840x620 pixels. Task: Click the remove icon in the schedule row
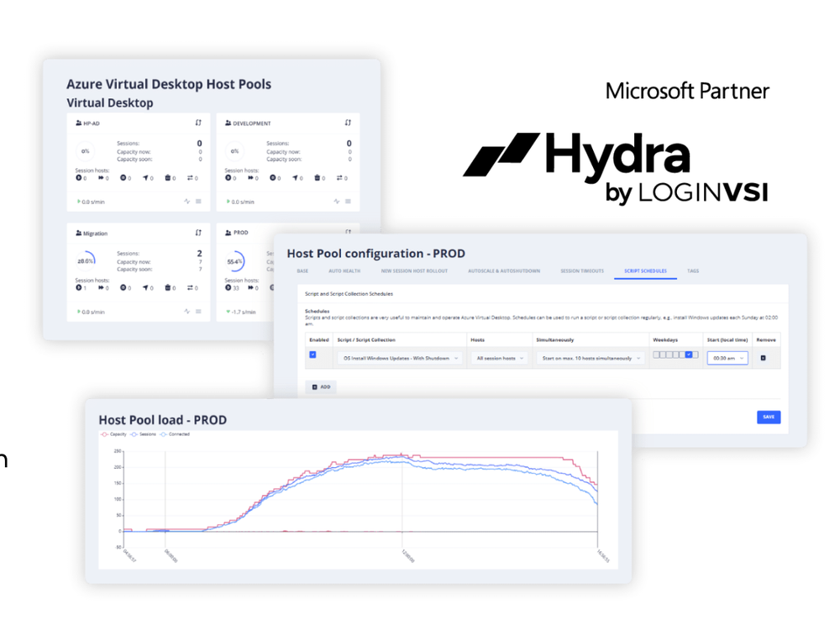[x=764, y=358]
